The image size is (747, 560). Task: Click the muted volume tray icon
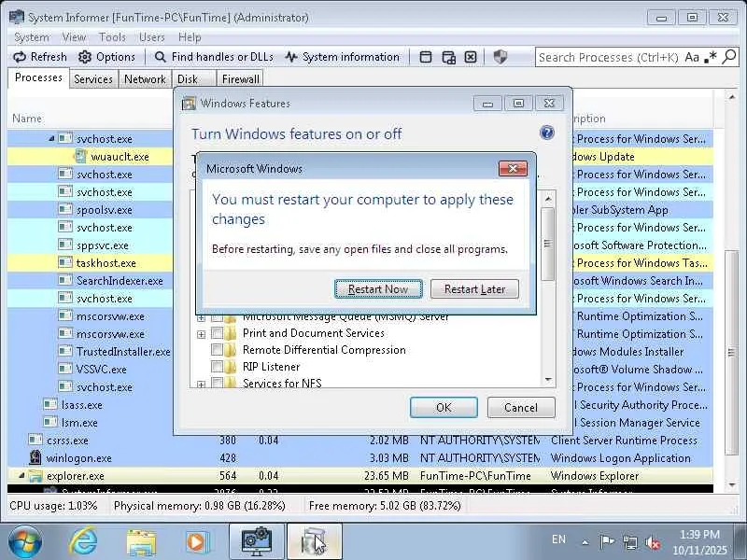(x=653, y=542)
